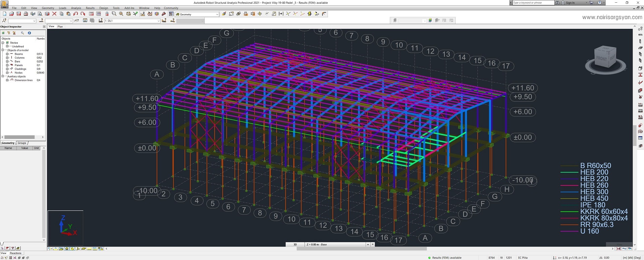Click the Undo arrow icon
The height and width of the screenshot is (260, 644).
[x=75, y=14]
